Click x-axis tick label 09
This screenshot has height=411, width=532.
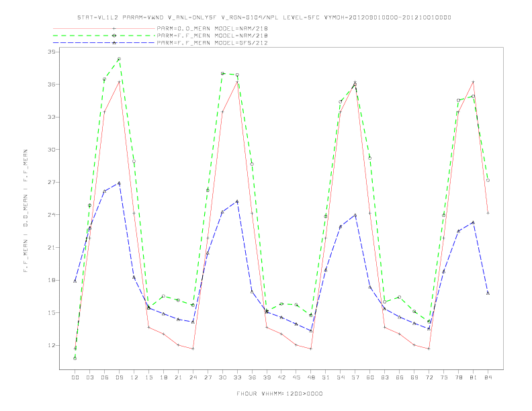pyautogui.click(x=119, y=377)
